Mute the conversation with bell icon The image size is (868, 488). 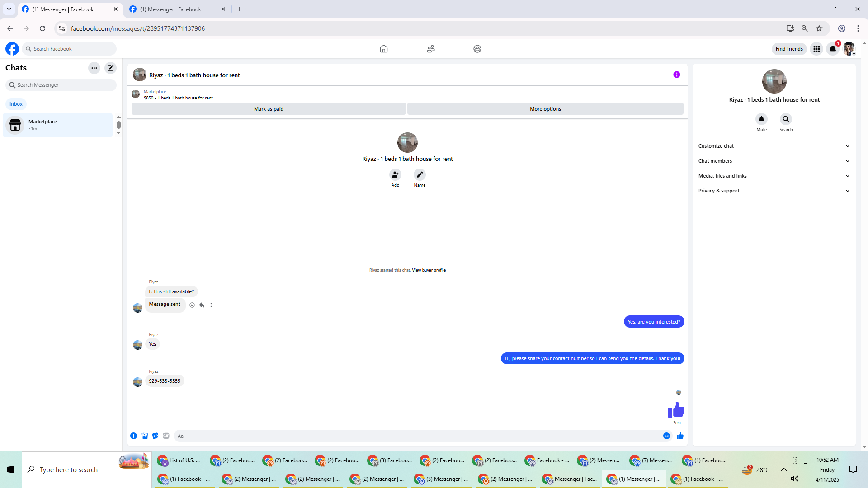pos(761,119)
